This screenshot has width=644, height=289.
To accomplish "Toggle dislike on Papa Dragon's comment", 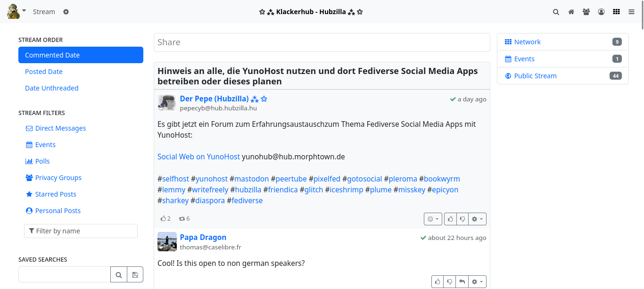I will tap(450, 281).
